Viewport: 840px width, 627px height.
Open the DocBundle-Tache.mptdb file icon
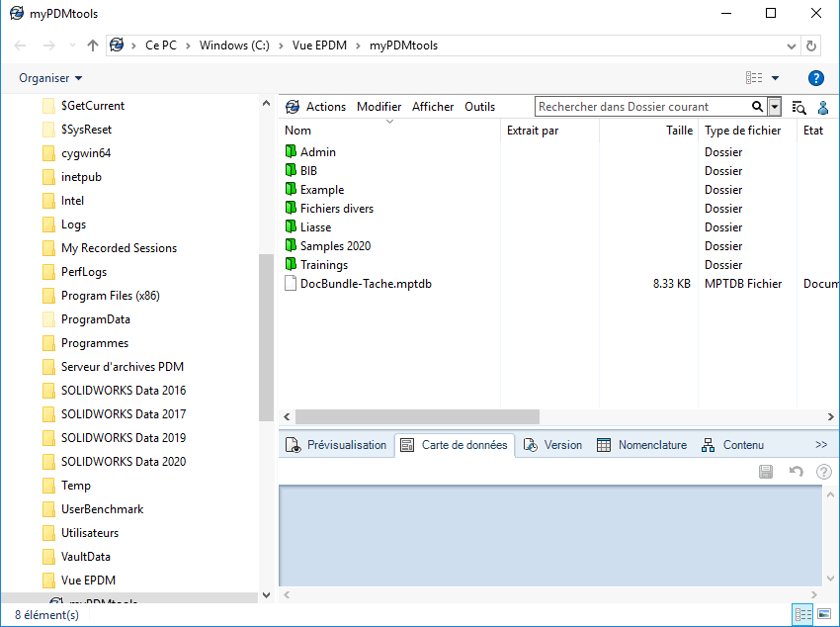(x=291, y=284)
